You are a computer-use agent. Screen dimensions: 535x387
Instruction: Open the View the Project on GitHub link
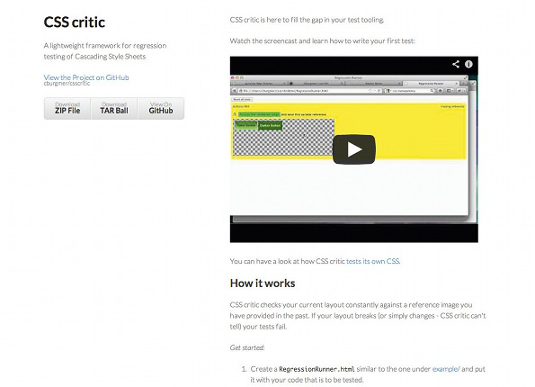click(x=86, y=77)
